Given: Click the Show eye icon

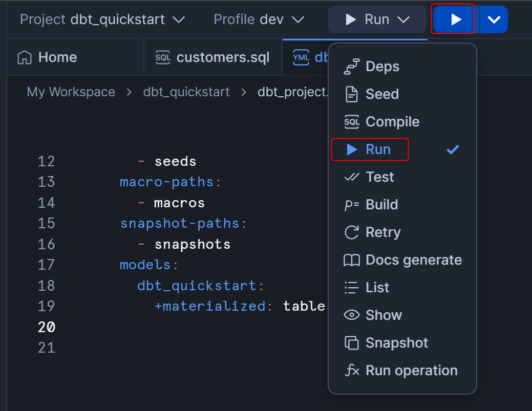Looking at the screenshot, I should [x=351, y=315].
